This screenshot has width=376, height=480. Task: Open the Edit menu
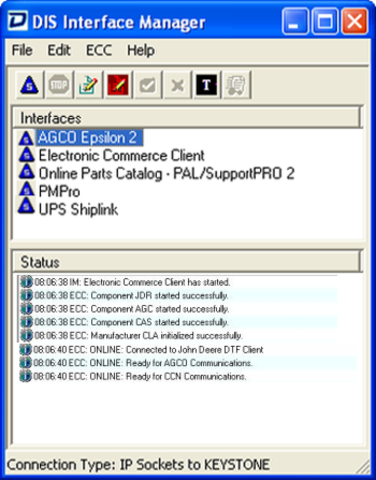click(59, 50)
